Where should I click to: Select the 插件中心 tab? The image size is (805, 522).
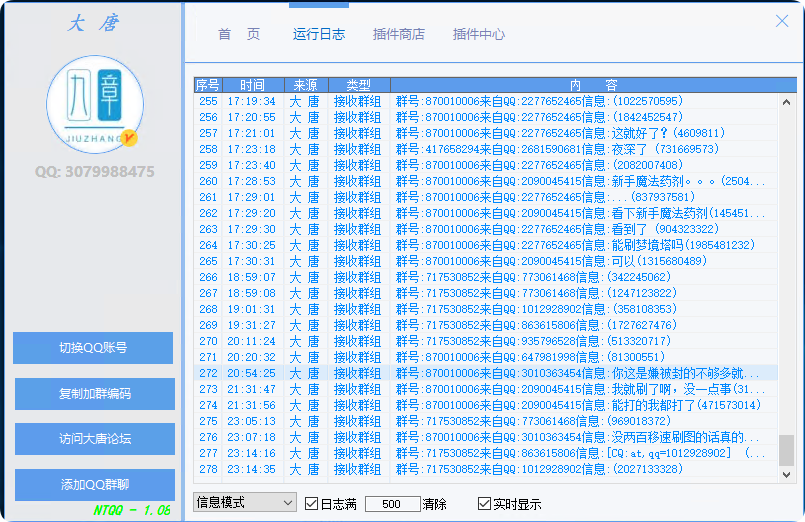tap(478, 34)
